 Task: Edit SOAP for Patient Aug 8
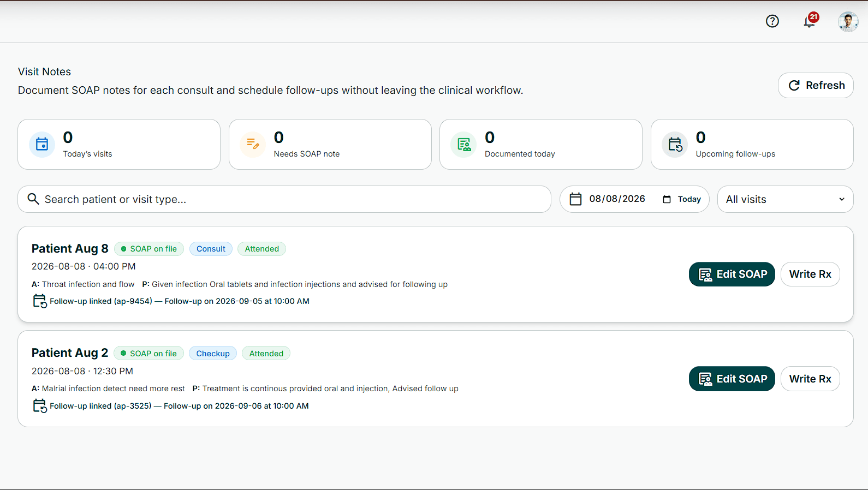732,274
